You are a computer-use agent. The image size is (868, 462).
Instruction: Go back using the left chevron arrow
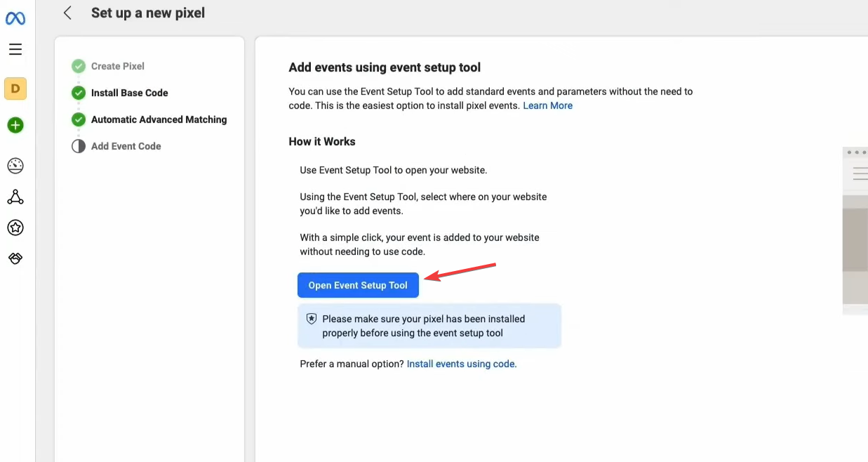[67, 13]
